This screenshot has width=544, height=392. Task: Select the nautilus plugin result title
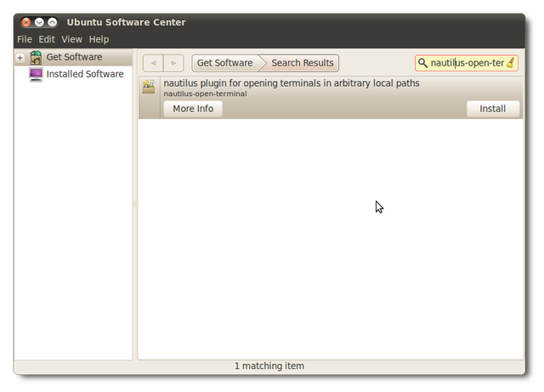tap(292, 83)
